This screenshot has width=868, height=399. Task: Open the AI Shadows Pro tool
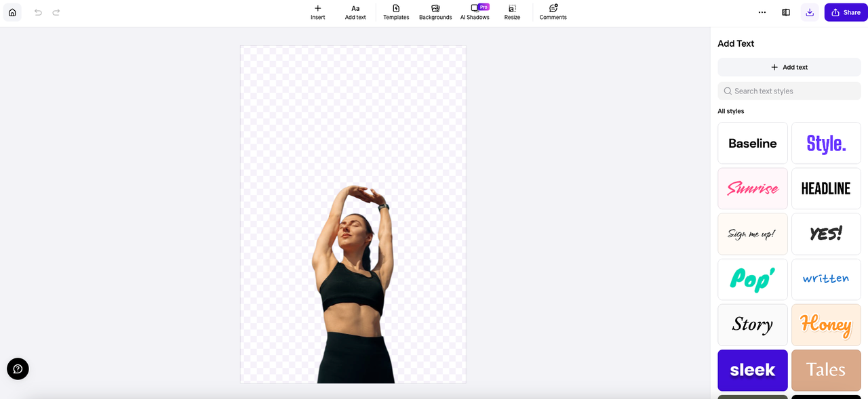pos(475,12)
